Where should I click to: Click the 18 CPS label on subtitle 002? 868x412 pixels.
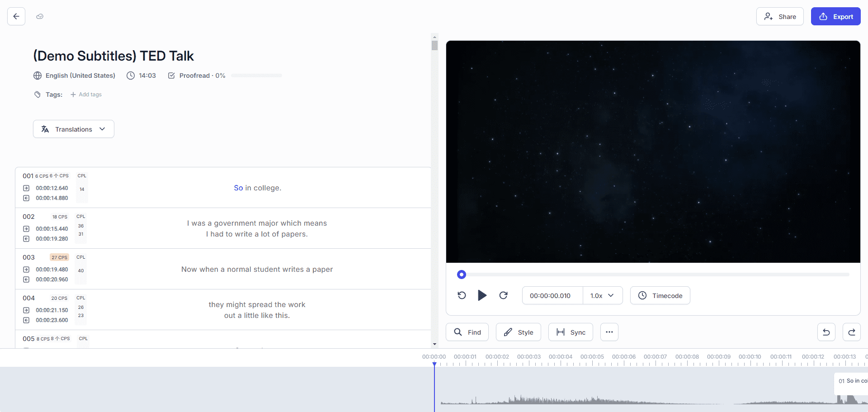click(x=60, y=217)
